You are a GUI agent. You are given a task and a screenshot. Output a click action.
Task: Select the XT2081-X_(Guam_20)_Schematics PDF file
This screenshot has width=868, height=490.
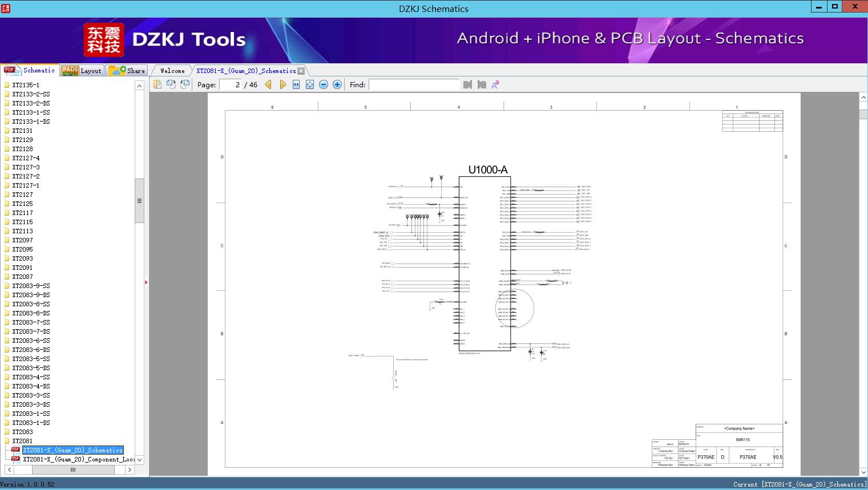[72, 450]
